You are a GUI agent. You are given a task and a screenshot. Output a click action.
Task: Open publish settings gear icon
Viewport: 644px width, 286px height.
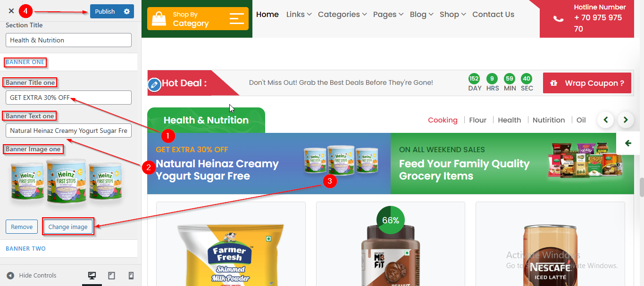(126, 11)
